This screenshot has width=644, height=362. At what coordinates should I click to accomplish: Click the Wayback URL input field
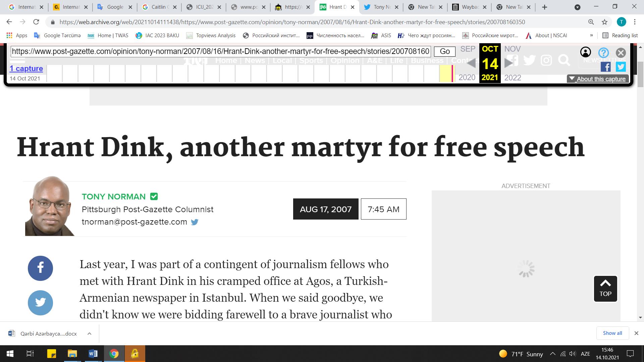(221, 51)
